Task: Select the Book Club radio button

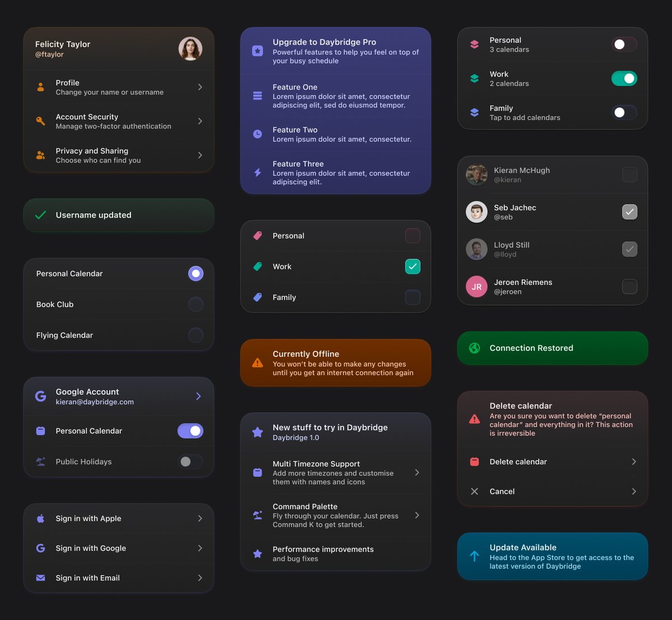Action: click(x=195, y=304)
